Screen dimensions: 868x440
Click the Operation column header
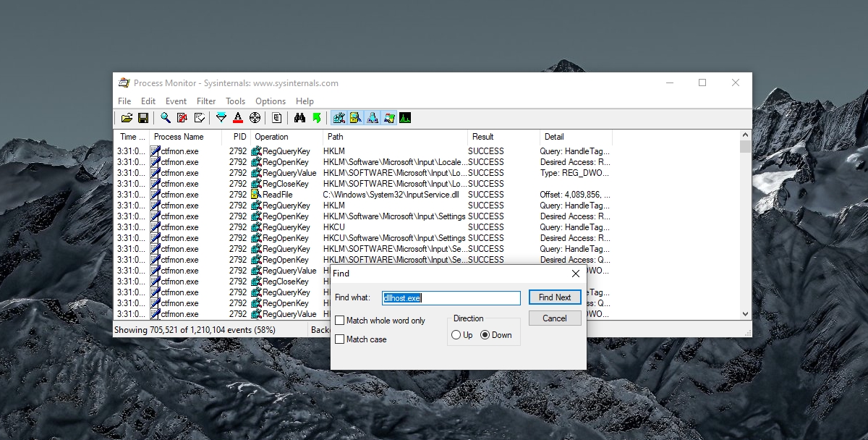[x=286, y=137]
